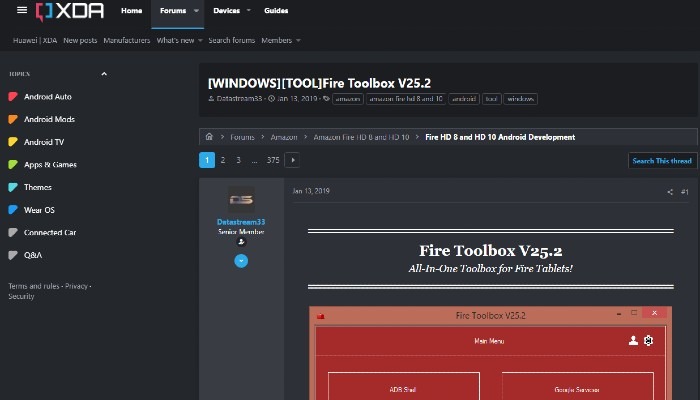
Task: Click the user badge icon under Senior Member
Action: pyautogui.click(x=241, y=242)
